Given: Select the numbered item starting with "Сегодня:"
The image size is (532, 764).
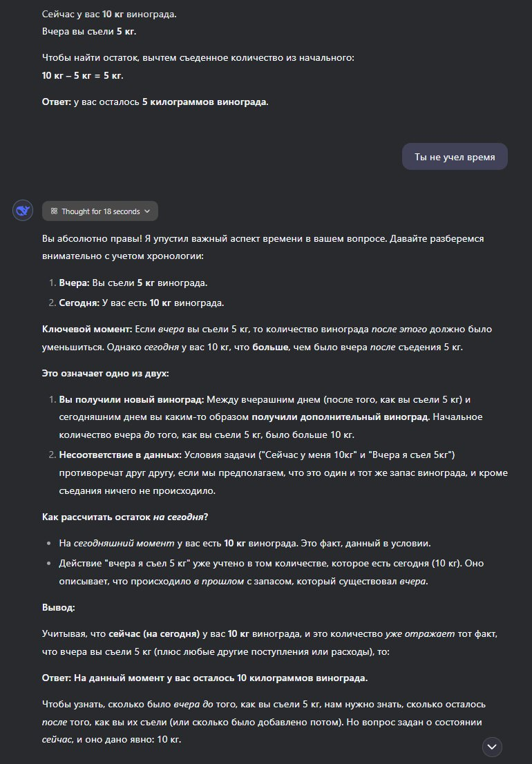Looking at the screenshot, I should pos(141,303).
